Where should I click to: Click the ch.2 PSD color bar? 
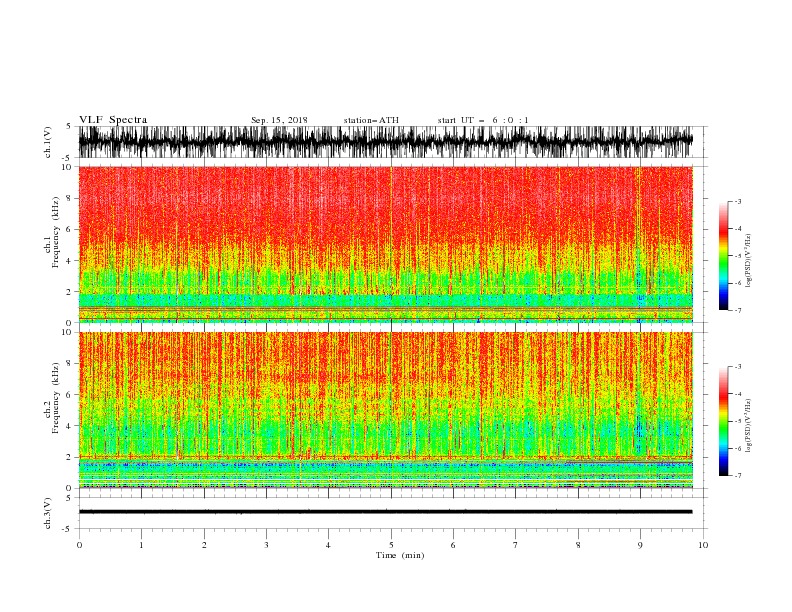(x=723, y=421)
